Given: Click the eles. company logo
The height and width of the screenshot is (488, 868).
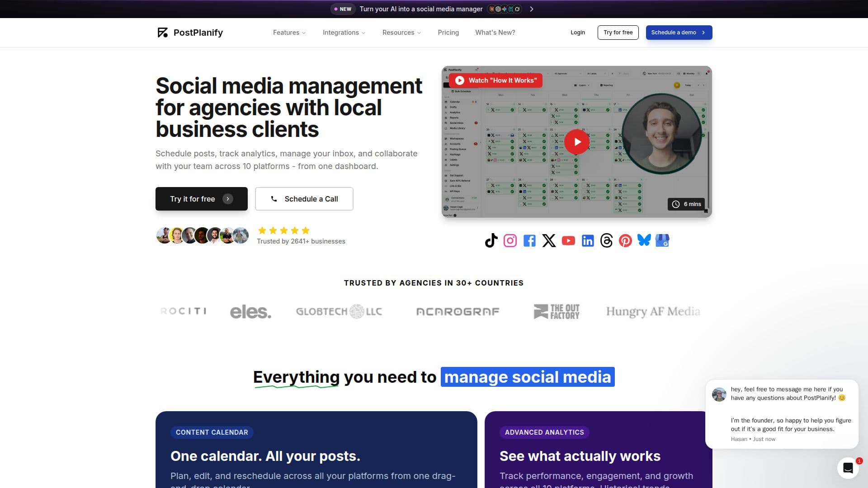Looking at the screenshot, I should pyautogui.click(x=250, y=311).
